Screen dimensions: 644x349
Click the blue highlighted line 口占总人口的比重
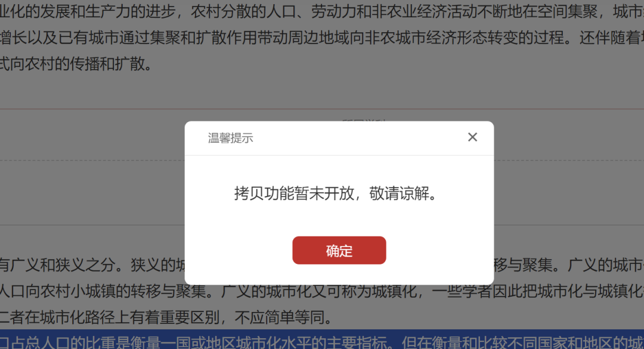(x=322, y=339)
